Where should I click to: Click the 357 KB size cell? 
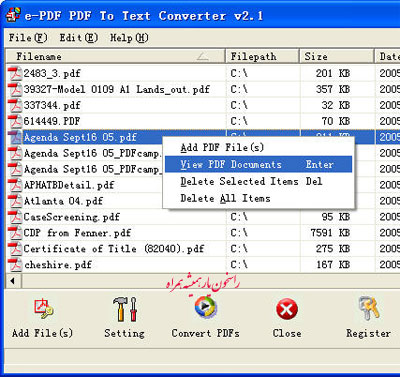point(333,89)
